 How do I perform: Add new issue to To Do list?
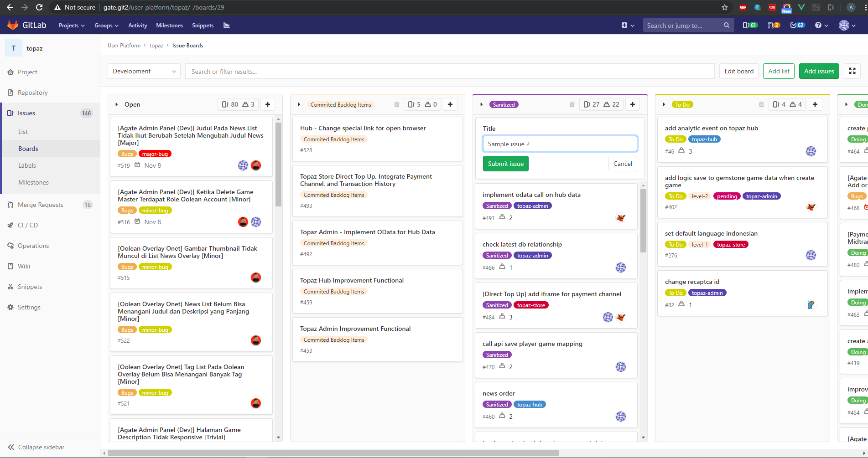815,104
